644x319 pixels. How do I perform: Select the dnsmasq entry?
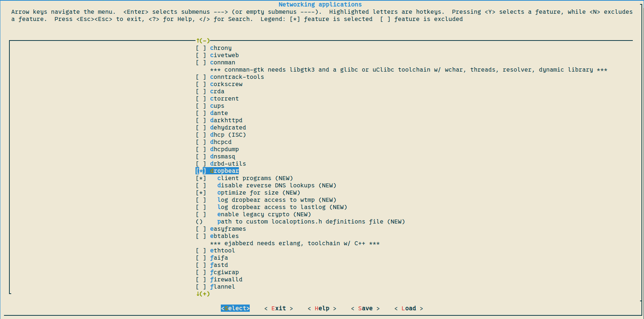215,156
